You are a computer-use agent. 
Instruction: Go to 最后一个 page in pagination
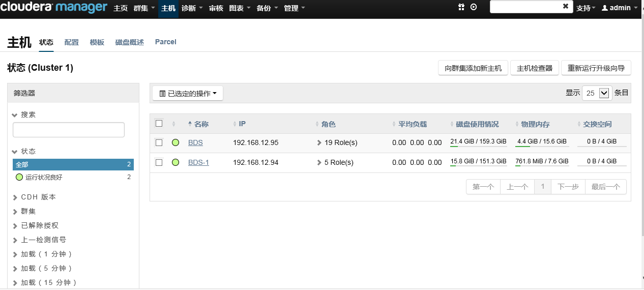(x=606, y=187)
